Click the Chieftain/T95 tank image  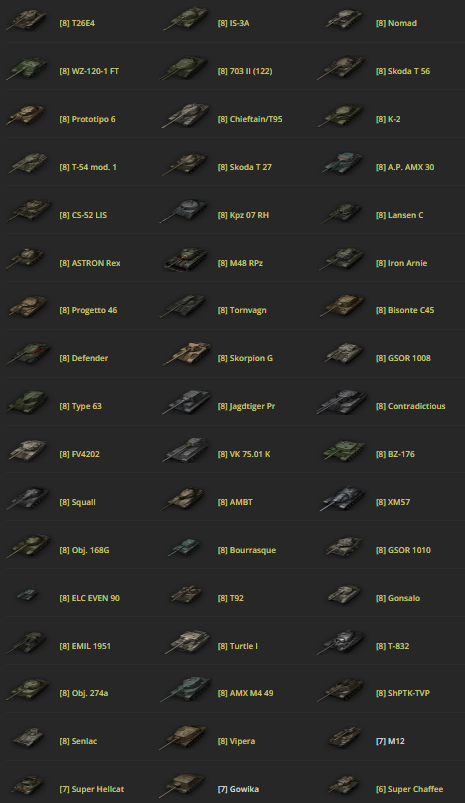(185, 117)
